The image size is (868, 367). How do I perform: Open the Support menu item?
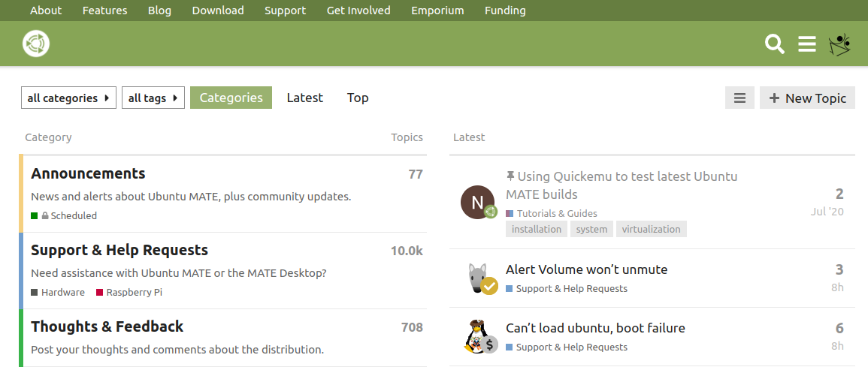click(285, 11)
